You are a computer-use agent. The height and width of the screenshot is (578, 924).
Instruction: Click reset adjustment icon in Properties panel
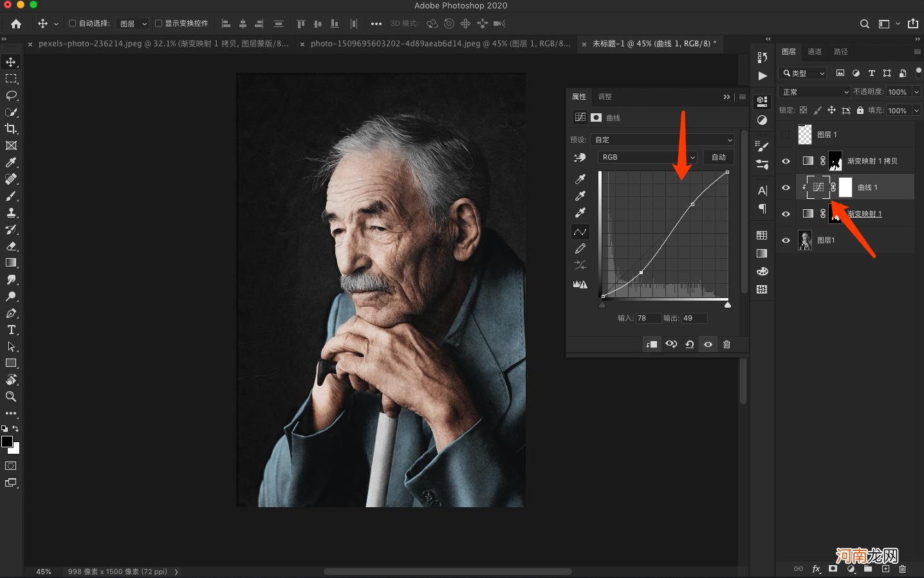point(689,344)
